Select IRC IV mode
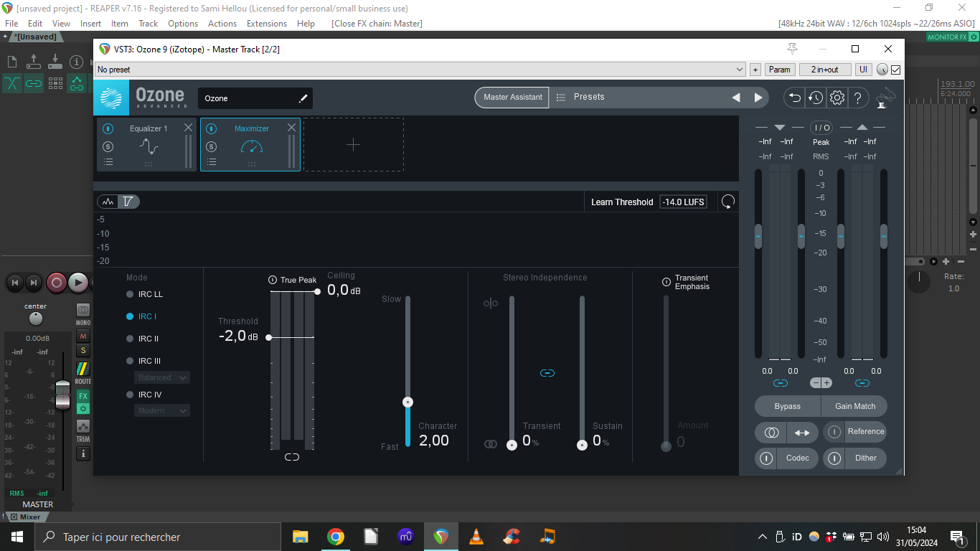980x551 pixels. [x=144, y=395]
